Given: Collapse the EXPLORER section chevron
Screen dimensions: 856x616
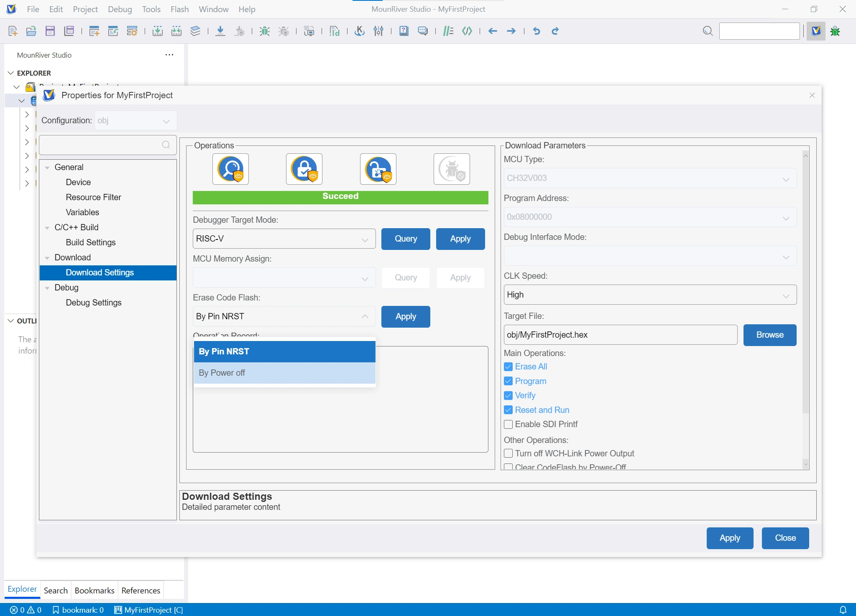Looking at the screenshot, I should pyautogui.click(x=11, y=73).
